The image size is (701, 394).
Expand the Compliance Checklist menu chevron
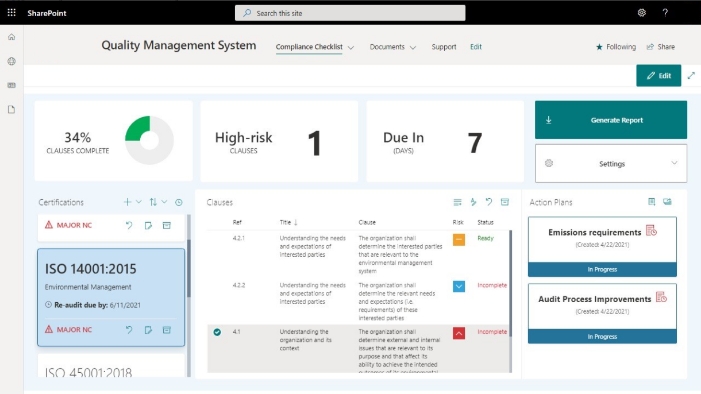pyautogui.click(x=351, y=47)
